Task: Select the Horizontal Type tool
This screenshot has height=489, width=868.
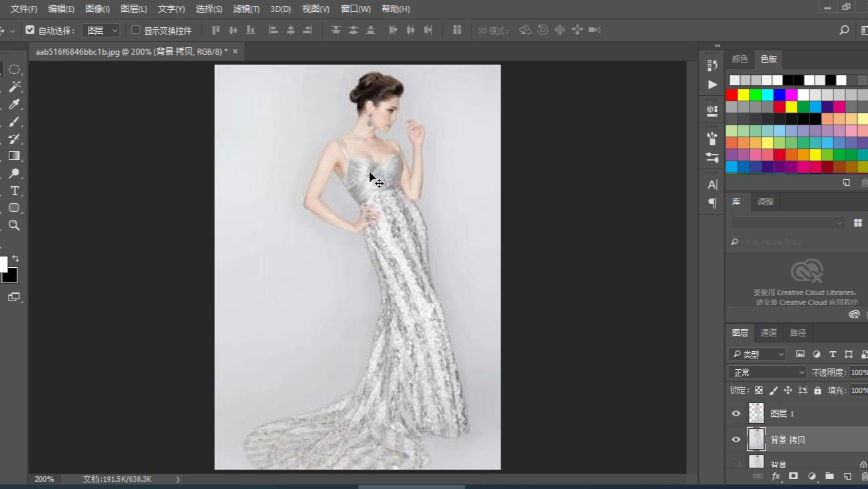Action: point(14,191)
